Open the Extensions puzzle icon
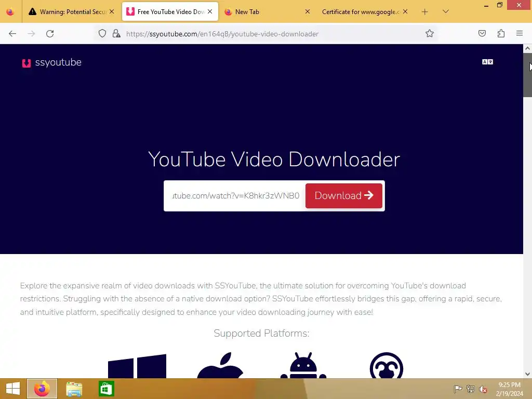Viewport: 532px width, 399px height. pos(501,34)
